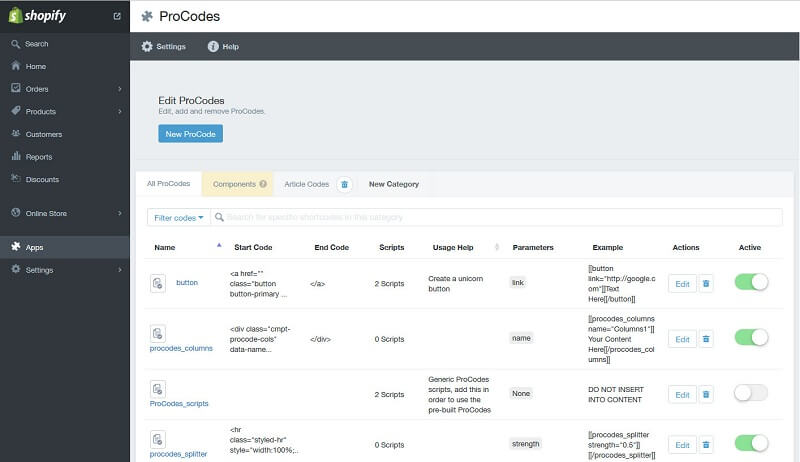This screenshot has height=462, width=800.
Task: Sort by Name column arrow
Action: point(219,245)
